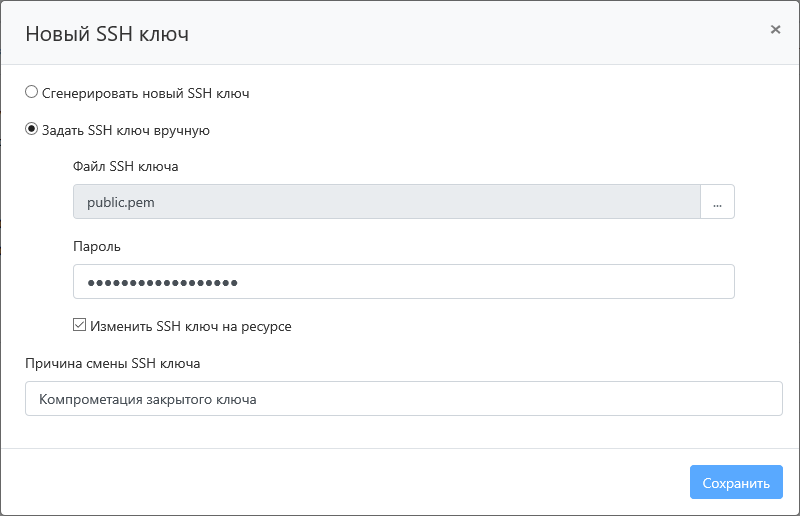Choose the Задать SSH ключ вручную radio button

pyautogui.click(x=32, y=129)
